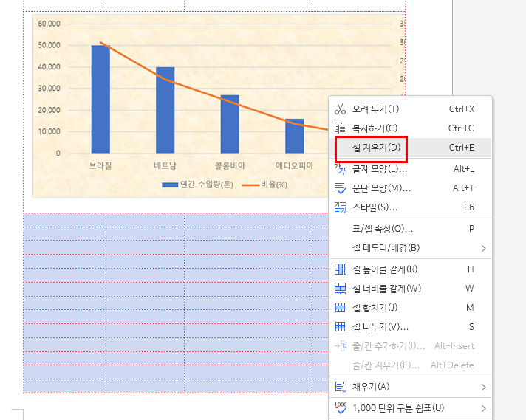The height and width of the screenshot is (420, 526).
Task: Expand 1,000 단위 구분 쉼표(U) submenu arrow
Action: pyautogui.click(x=483, y=409)
